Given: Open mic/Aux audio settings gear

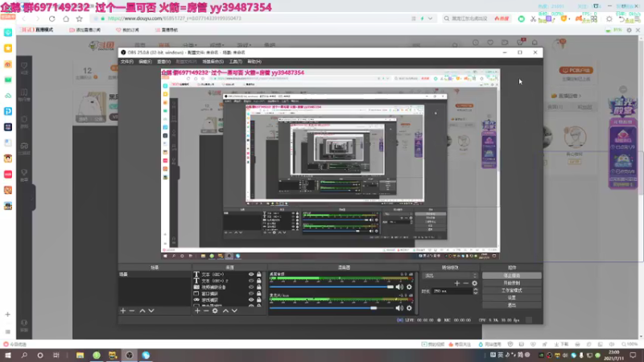Looking at the screenshot, I should [x=409, y=308].
